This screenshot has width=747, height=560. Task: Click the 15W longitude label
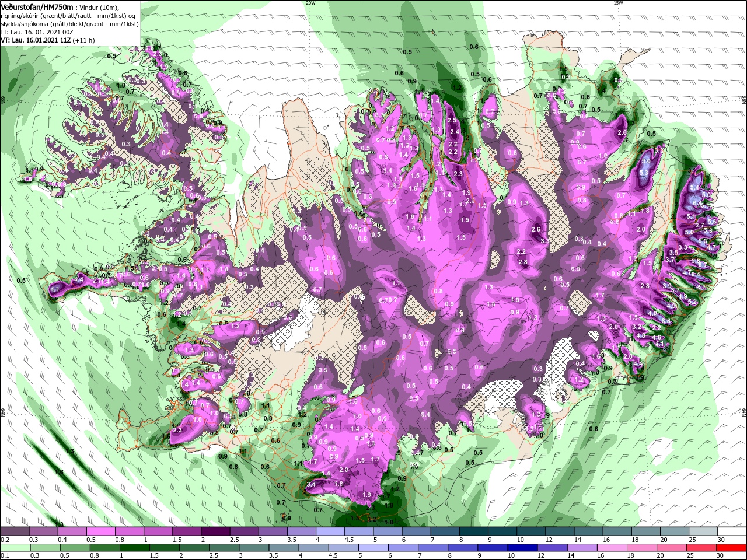coord(618,3)
